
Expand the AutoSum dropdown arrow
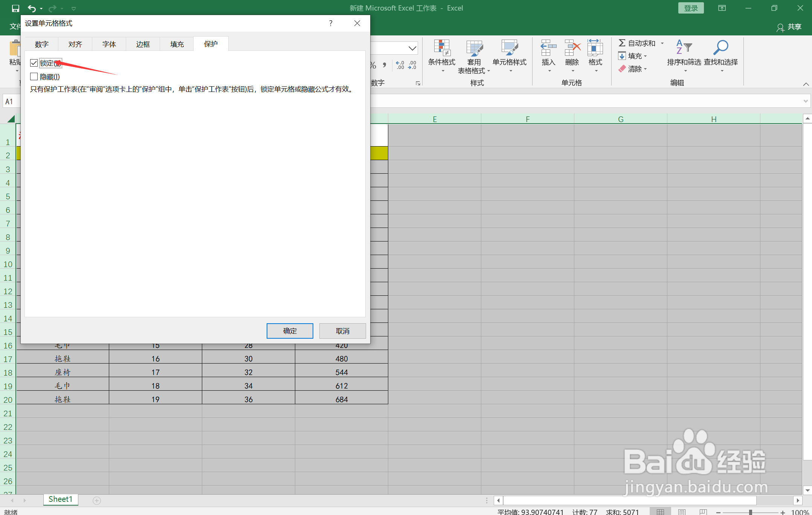pyautogui.click(x=662, y=43)
